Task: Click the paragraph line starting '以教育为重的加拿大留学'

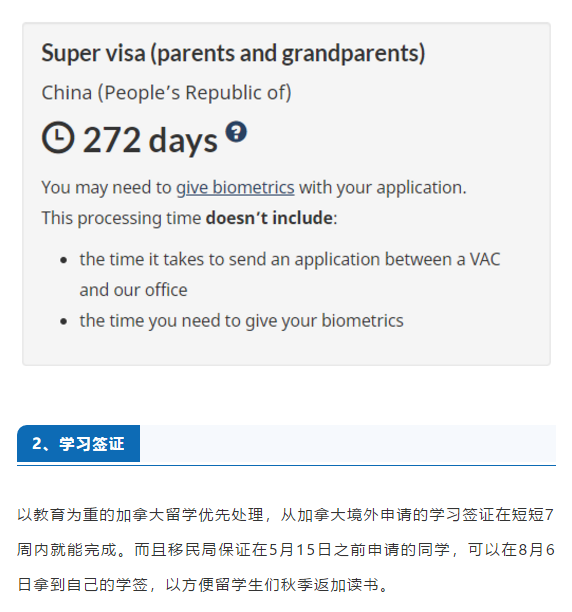Action: click(x=286, y=515)
